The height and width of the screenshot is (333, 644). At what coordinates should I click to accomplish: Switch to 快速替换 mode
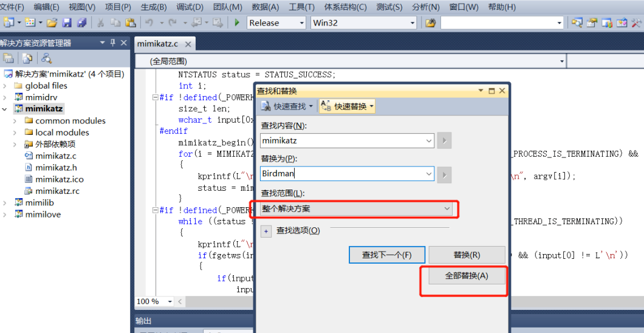coord(347,107)
